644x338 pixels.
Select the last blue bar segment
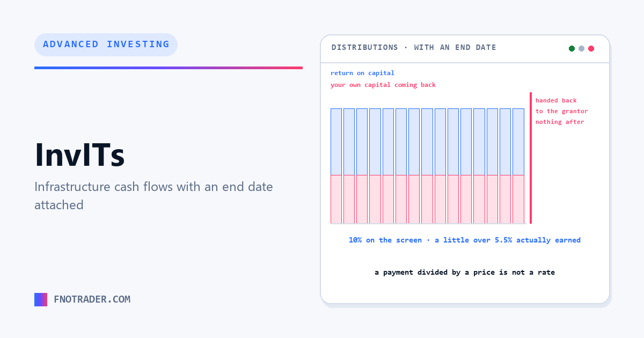tap(518, 142)
